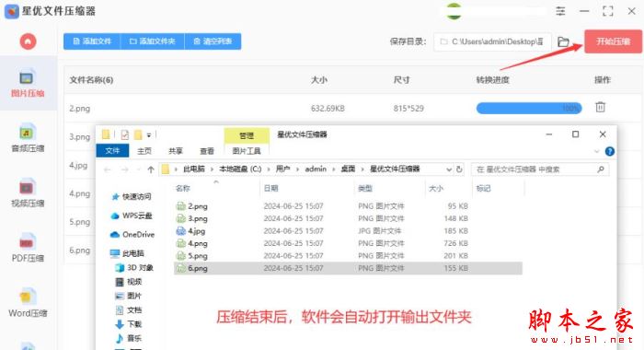Click search magnifier icon in Explorer

(x=601, y=169)
